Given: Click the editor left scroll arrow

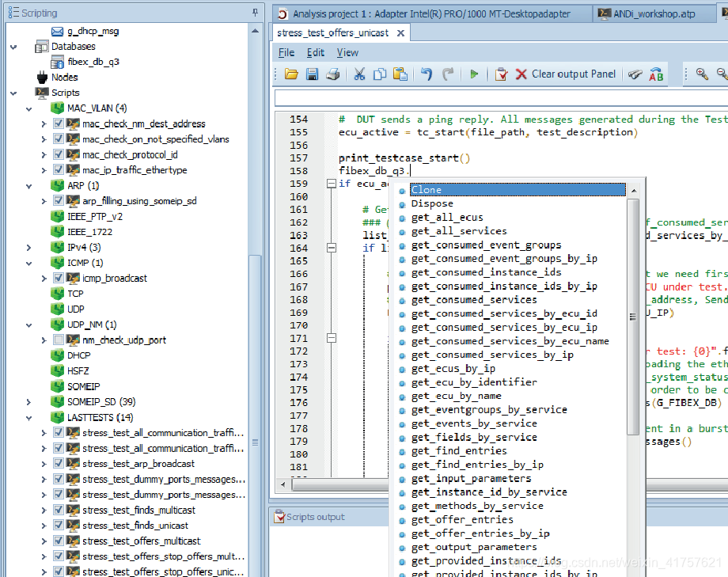Looking at the screenshot, I should click(282, 484).
